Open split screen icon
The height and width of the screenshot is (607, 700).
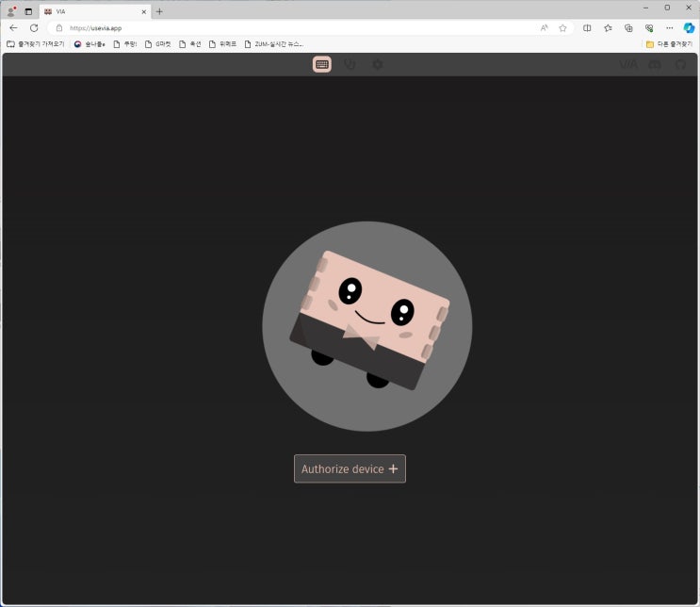587,27
